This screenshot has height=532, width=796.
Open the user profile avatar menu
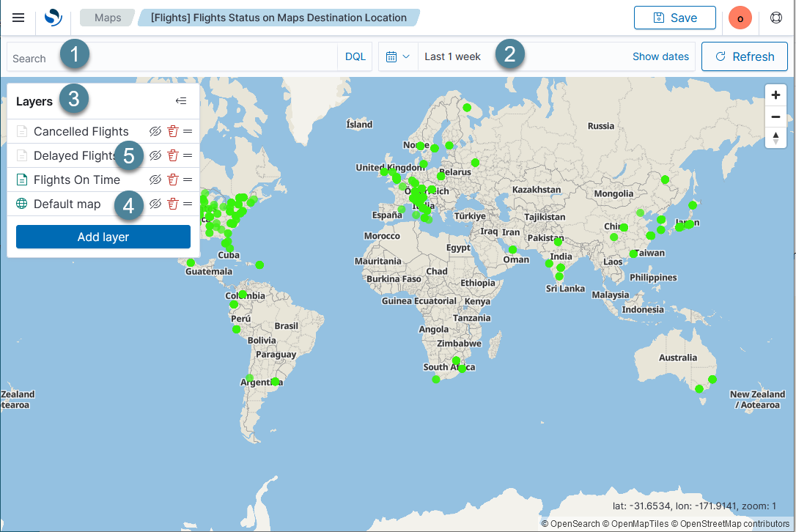740,18
